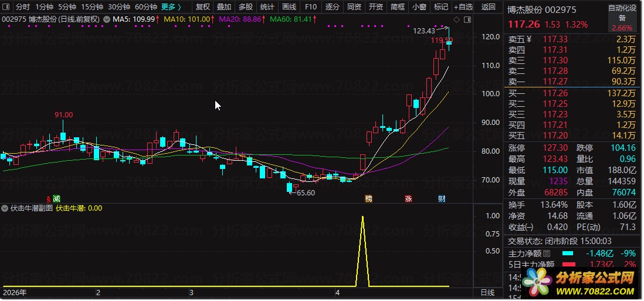Click the 复权 toolbar button
644x301 pixels.
click(203, 7)
